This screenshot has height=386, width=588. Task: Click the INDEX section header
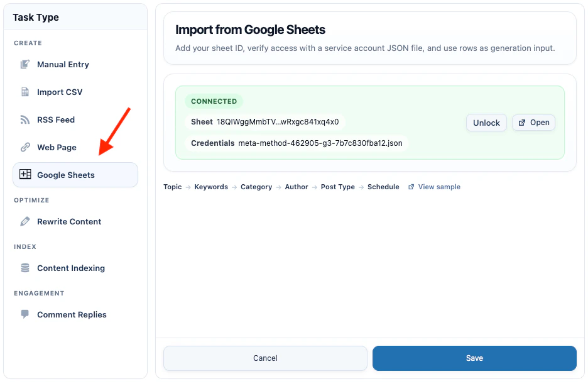25,247
